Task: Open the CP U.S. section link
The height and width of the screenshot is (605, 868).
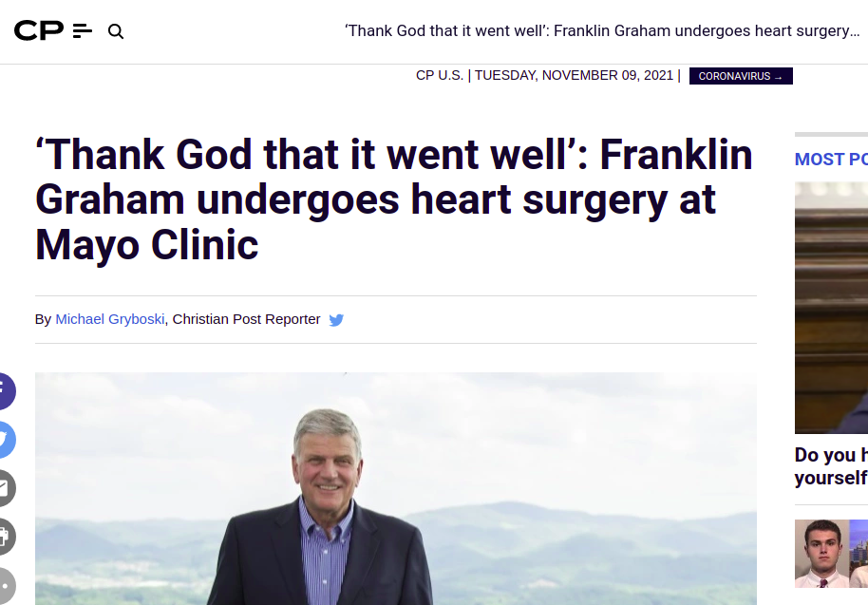Action: tap(440, 75)
